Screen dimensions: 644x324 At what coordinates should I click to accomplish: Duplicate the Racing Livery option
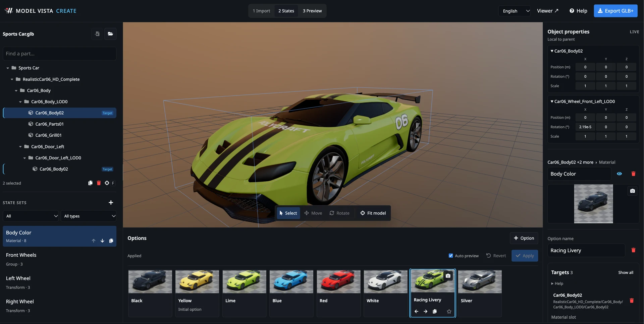[x=435, y=311]
